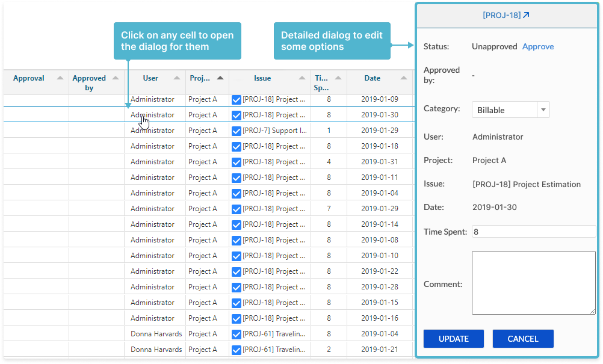This screenshot has width=603, height=364.
Task: Expand the Category Billable dropdown arrow
Action: [543, 110]
